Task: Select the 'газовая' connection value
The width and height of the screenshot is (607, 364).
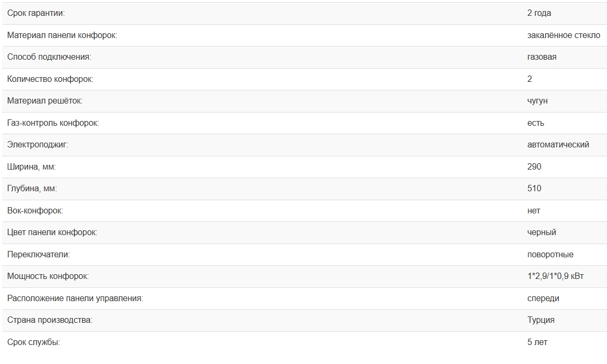Action: coord(541,57)
